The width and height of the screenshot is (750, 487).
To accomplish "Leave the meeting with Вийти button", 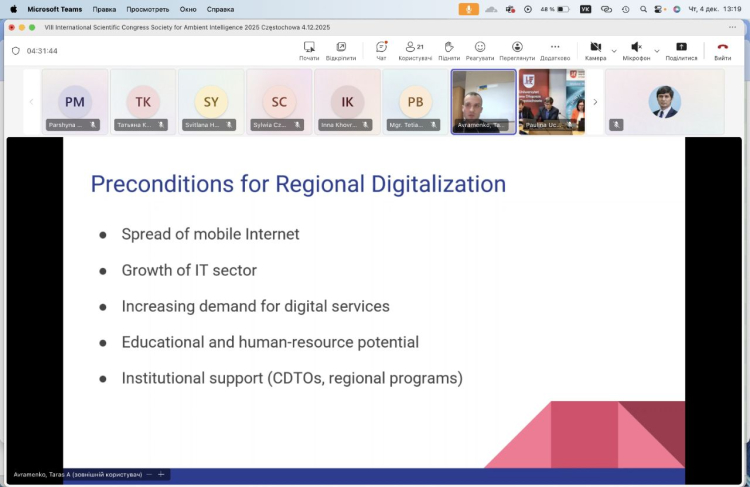I will click(723, 50).
